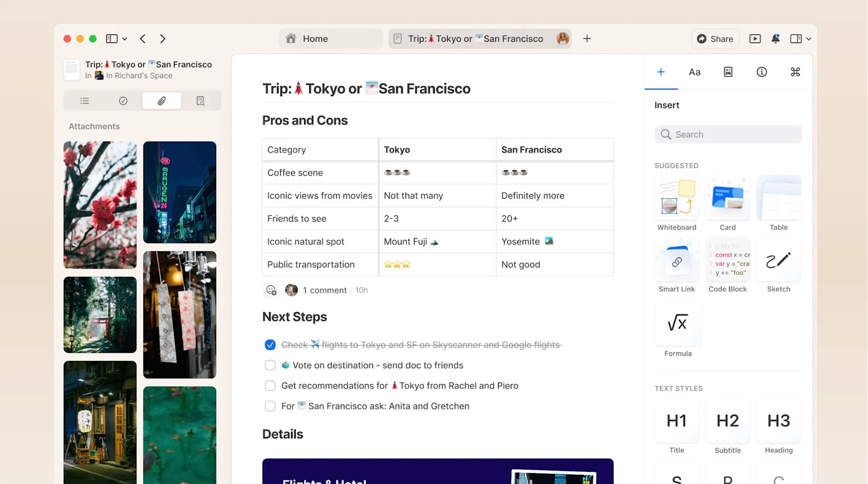
Task: Apply the H1 Title text style
Action: click(x=677, y=427)
